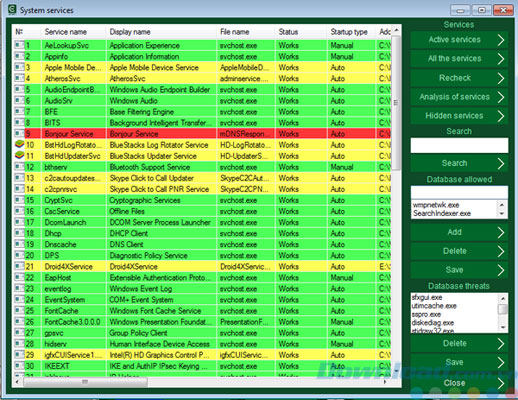Click the icon beside BITS row 8
The height and width of the screenshot is (400, 518).
[x=19, y=122]
